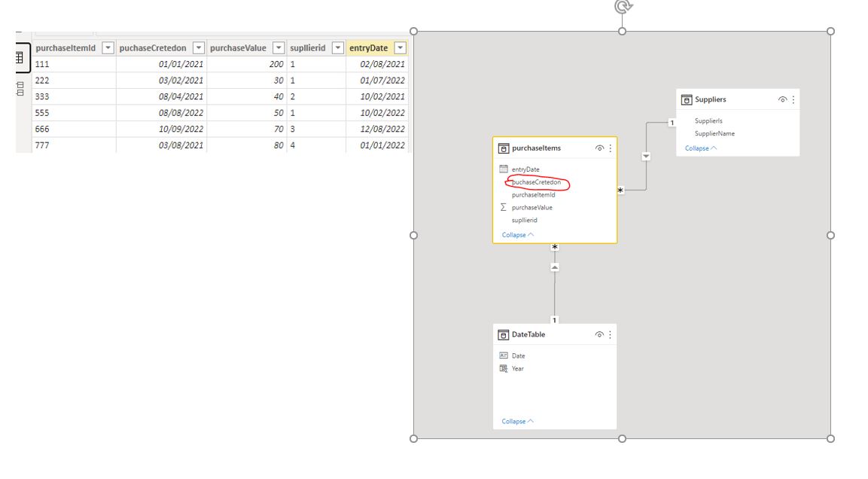Screen dimensions: 868x479
Task: Select the purchaseValue cell 200
Action: pos(246,64)
